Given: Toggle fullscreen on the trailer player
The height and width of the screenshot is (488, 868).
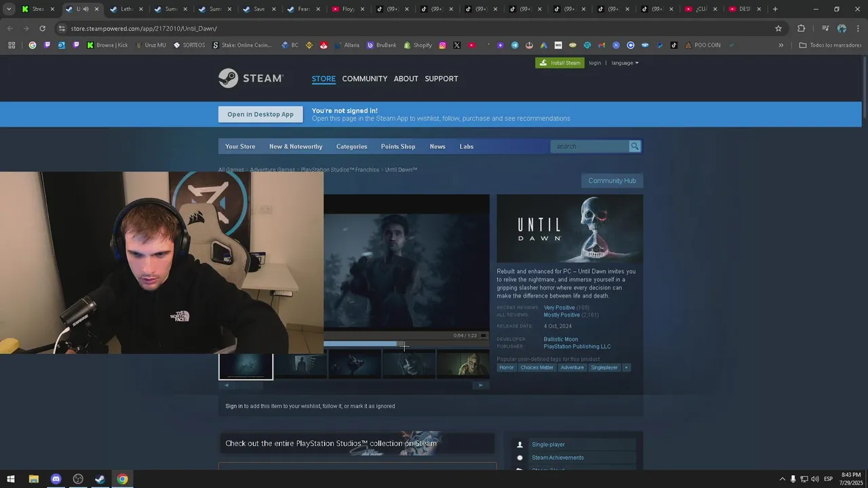Looking at the screenshot, I should 483,335.
